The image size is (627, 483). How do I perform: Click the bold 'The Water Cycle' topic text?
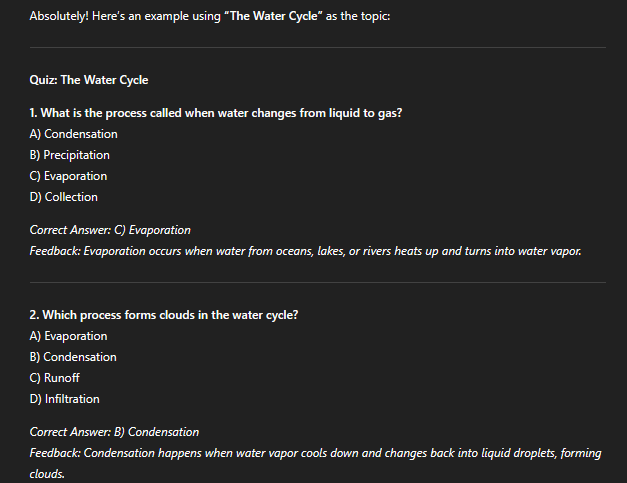pos(274,16)
